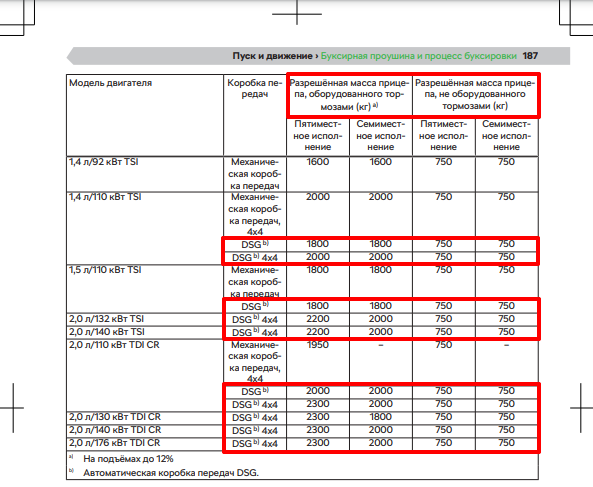
Task: Click header 'Разрешённая масса прицепа, оборудованного тормозами (кг)'
Action: 349,95
